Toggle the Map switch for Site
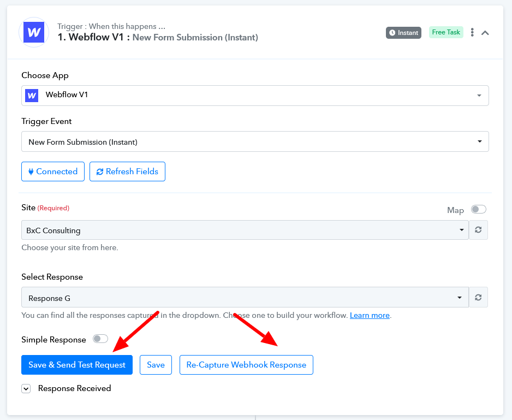Screen dimensions: 512x420 point(479,210)
